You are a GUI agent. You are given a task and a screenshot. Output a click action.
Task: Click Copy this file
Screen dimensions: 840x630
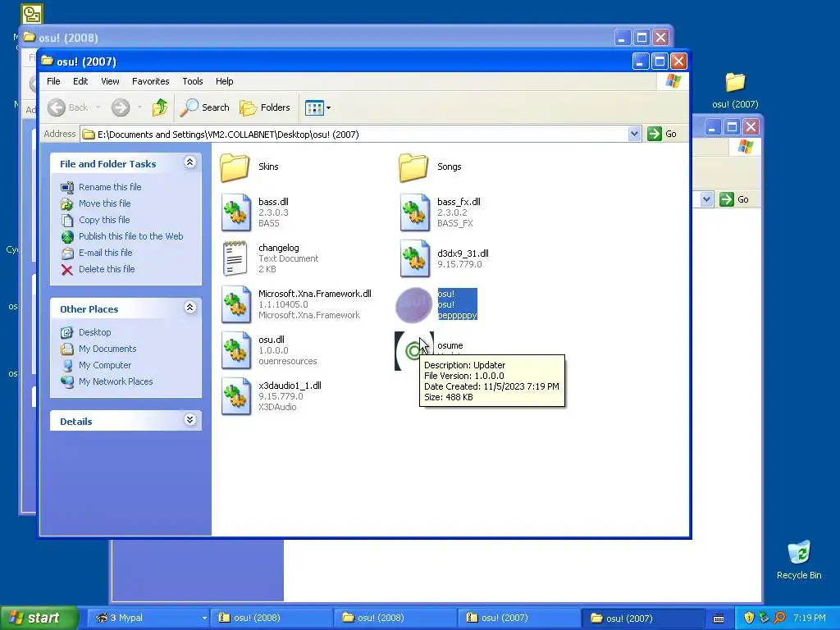point(95,220)
